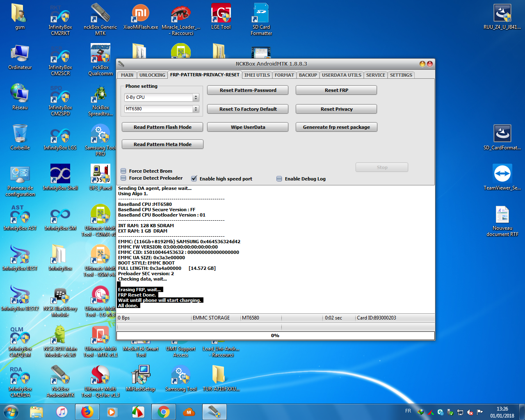
Task: Open the XiaoMiFlash.exe desktop shortcut
Action: click(141, 17)
